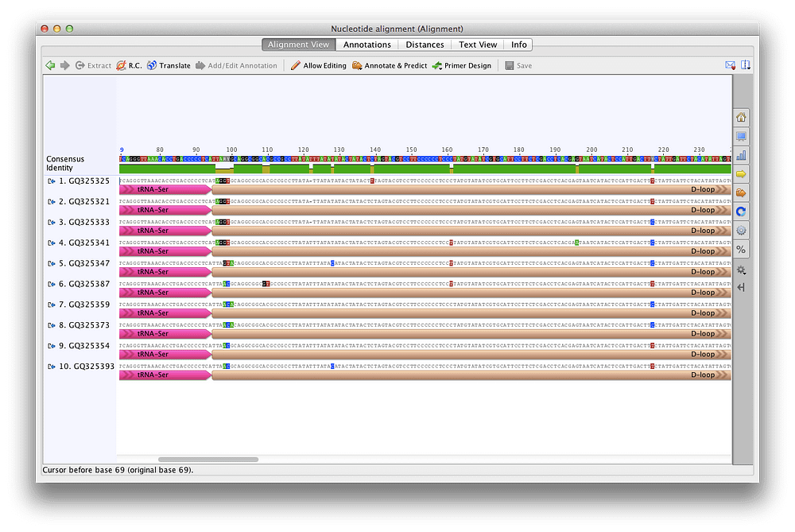Screen dimensions: 795x532
Task: Switch to the Alignment View tab
Action: (298, 45)
